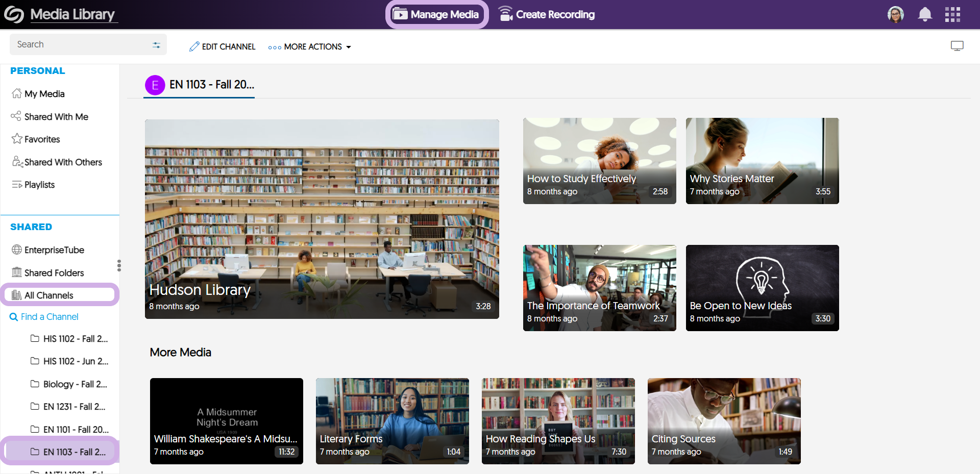This screenshot has height=474, width=980.
Task: Click the HIS 1102 - Fall folder icon
Action: (x=35, y=338)
